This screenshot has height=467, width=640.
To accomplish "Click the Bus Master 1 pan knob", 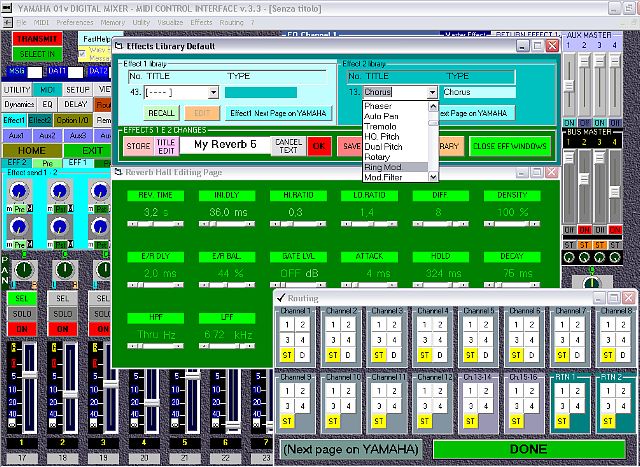I will point(569,258).
